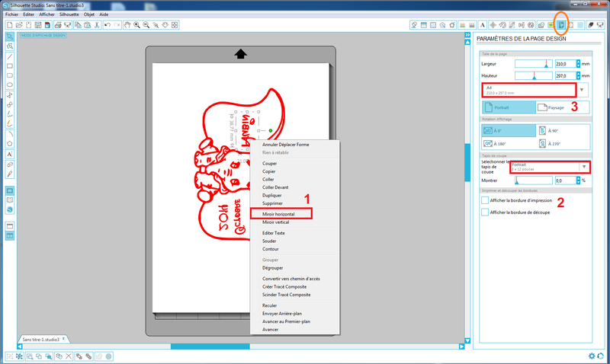Open the Objet menu

click(89, 14)
